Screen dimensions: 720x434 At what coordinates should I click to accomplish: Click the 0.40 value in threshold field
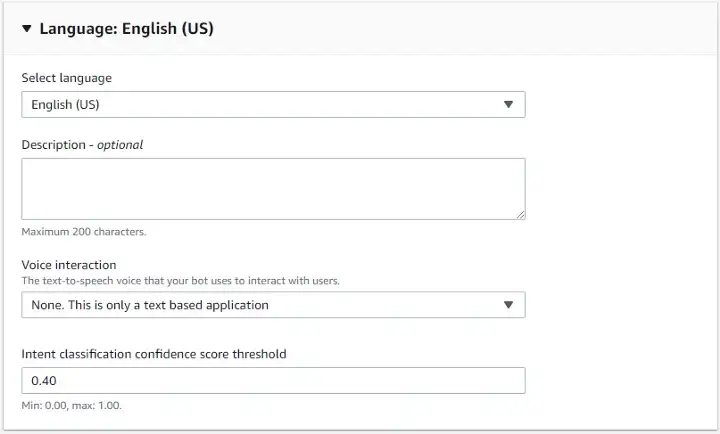44,381
